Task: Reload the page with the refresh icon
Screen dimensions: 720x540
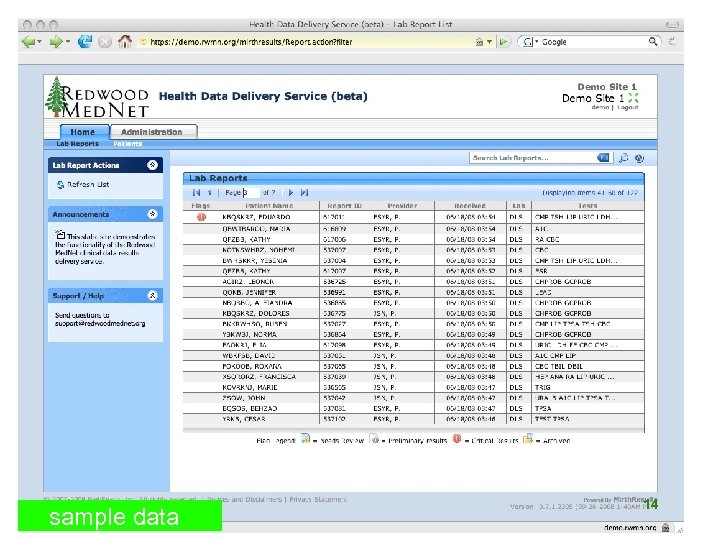Action: pyautogui.click(x=84, y=42)
